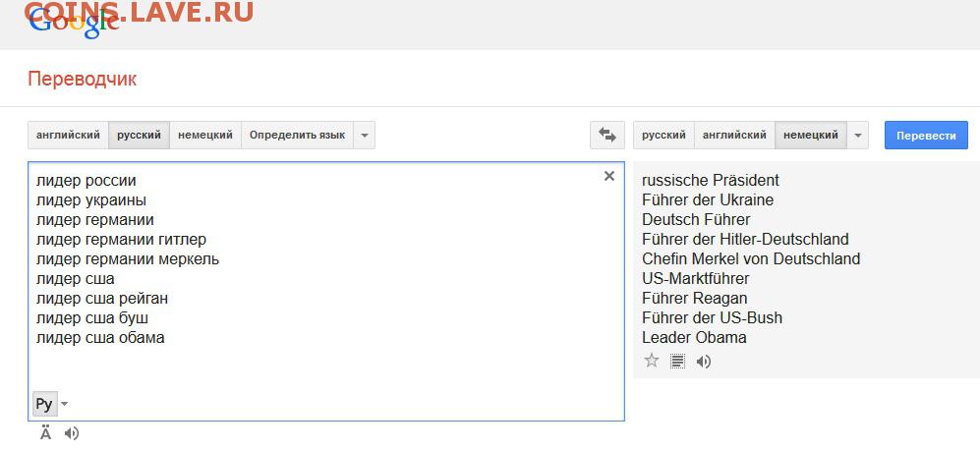Click the translation "Führer der Ukraine"
Screen dimensions: 980x451
tap(708, 199)
